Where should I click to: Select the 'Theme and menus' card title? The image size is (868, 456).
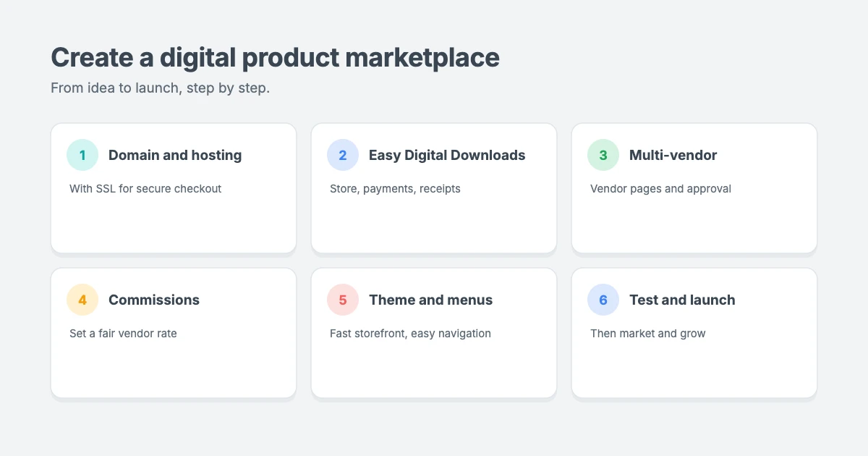[430, 300]
